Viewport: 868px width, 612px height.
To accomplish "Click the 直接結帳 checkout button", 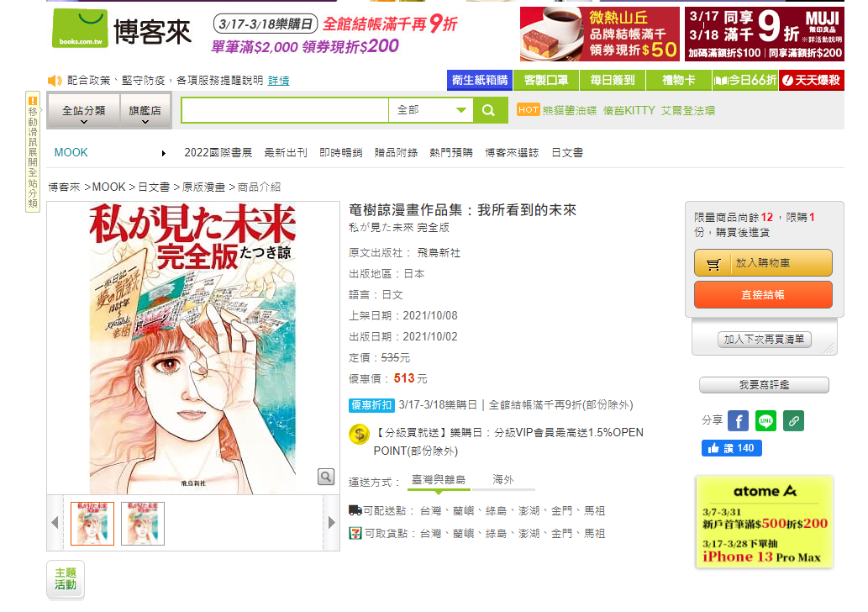I will tap(763, 294).
